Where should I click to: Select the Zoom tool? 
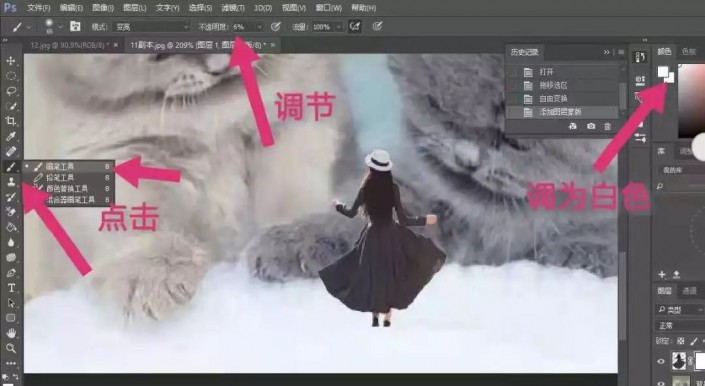tap(11, 348)
